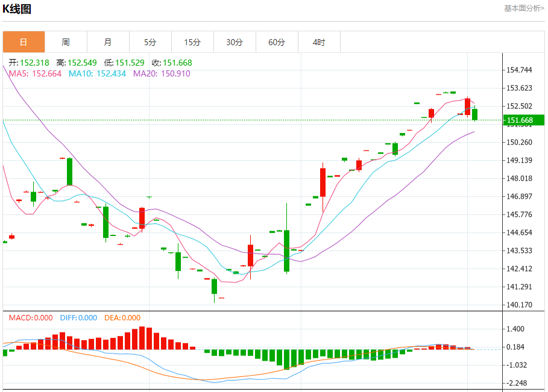
Task: Click the 142.412 price axis label
Action: coord(519,269)
